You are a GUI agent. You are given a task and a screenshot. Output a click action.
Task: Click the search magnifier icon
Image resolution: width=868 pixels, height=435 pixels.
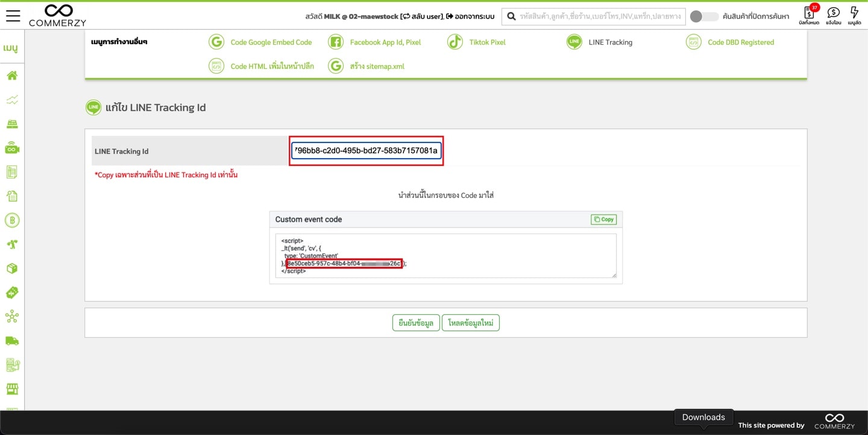point(511,16)
